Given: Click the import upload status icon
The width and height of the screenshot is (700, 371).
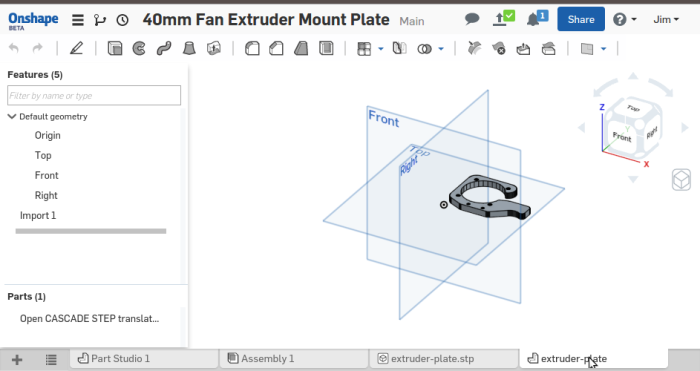Looking at the screenshot, I should pos(504,18).
